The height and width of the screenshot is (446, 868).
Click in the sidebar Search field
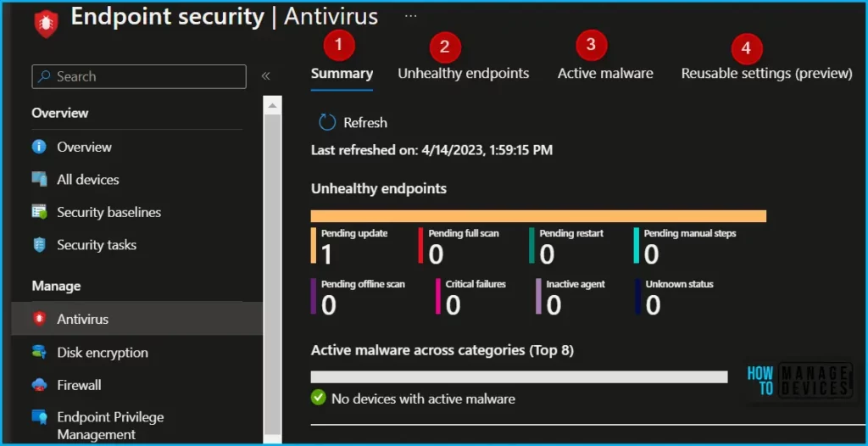pyautogui.click(x=139, y=76)
